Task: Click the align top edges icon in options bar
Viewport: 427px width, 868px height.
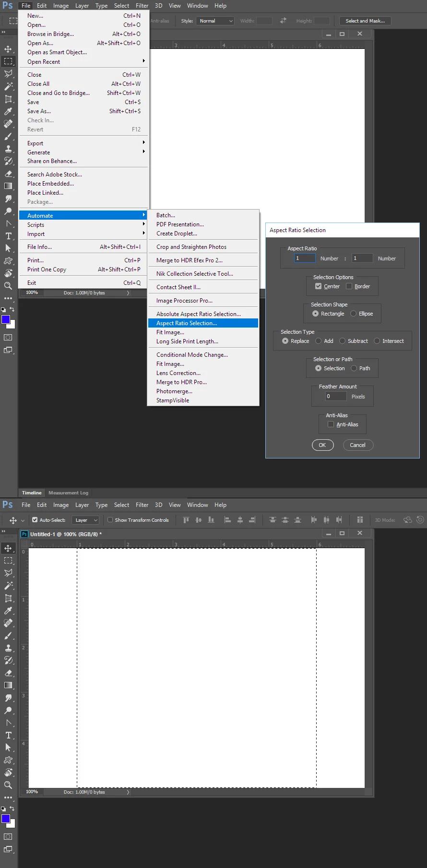Action: [186, 520]
